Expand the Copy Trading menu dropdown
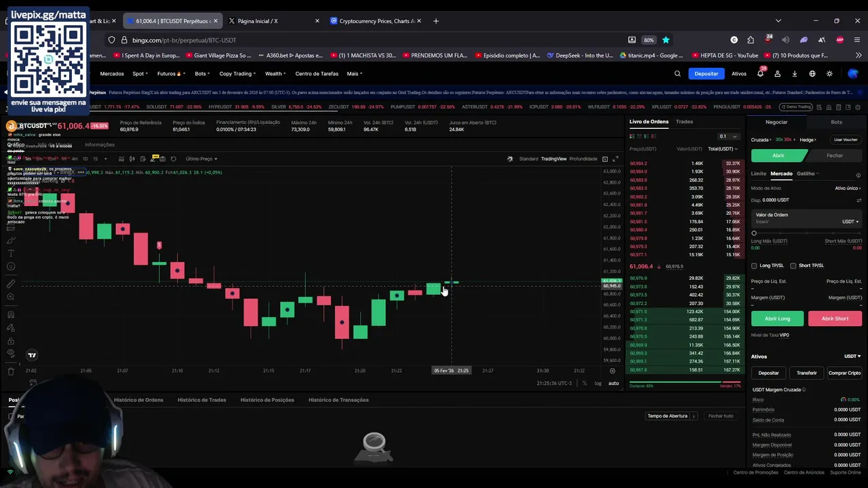 click(237, 74)
